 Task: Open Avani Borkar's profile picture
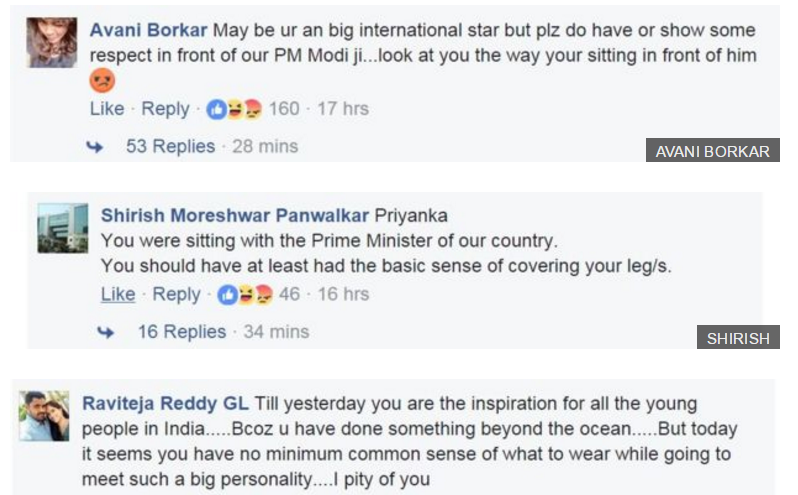click(x=52, y=43)
